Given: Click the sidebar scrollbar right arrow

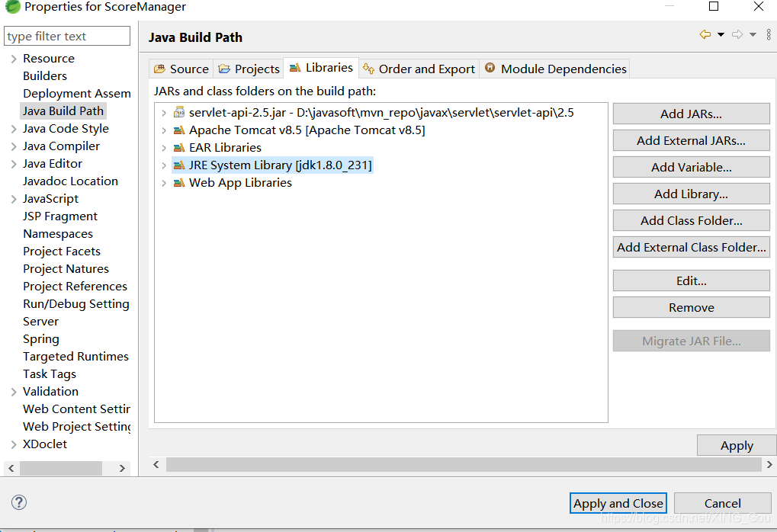Looking at the screenshot, I should 122,468.
